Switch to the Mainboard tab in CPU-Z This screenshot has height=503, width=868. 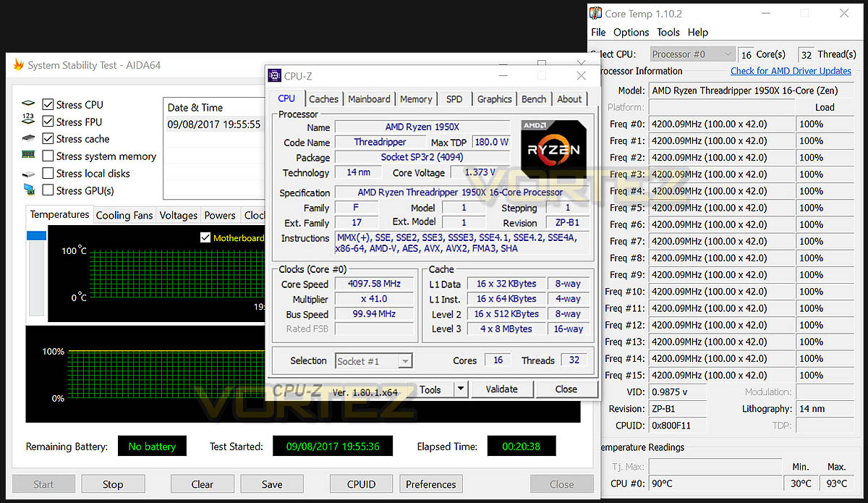click(x=369, y=99)
